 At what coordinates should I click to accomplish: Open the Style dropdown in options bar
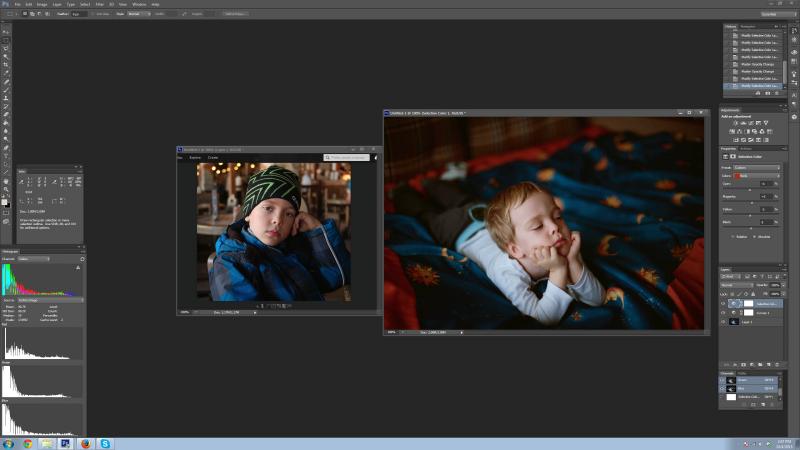[x=139, y=14]
